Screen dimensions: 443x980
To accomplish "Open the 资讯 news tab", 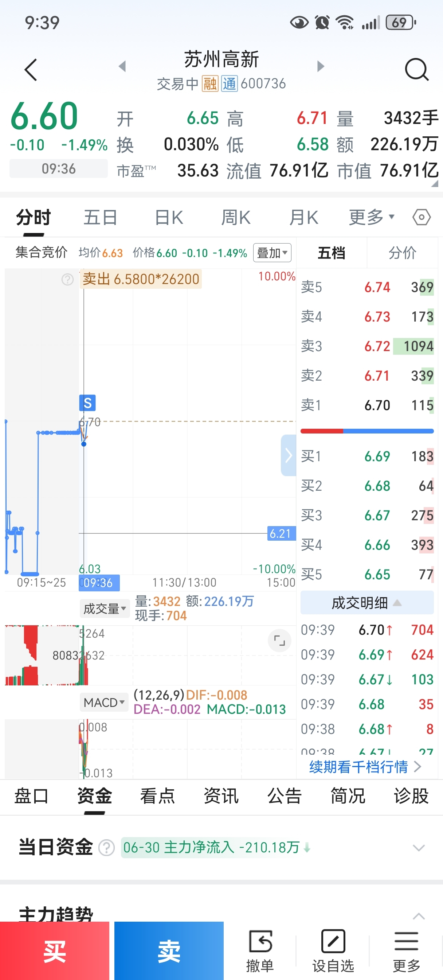I will (221, 796).
